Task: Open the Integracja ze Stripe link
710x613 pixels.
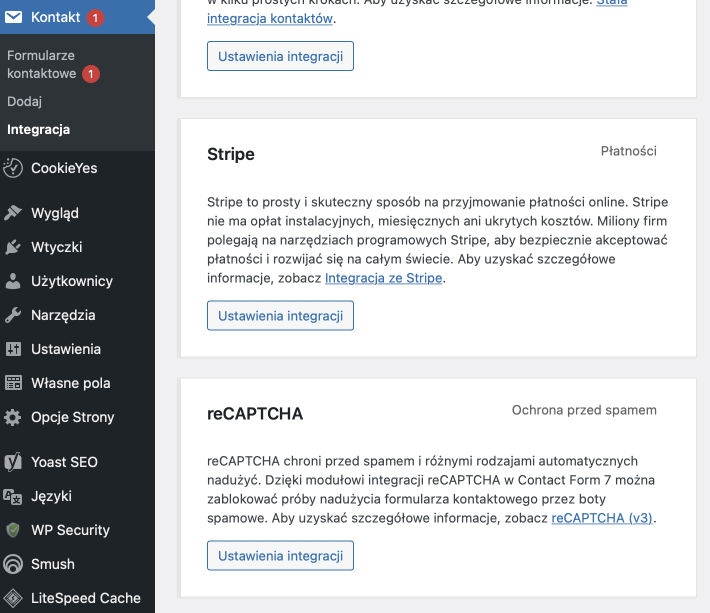Action: (x=384, y=278)
